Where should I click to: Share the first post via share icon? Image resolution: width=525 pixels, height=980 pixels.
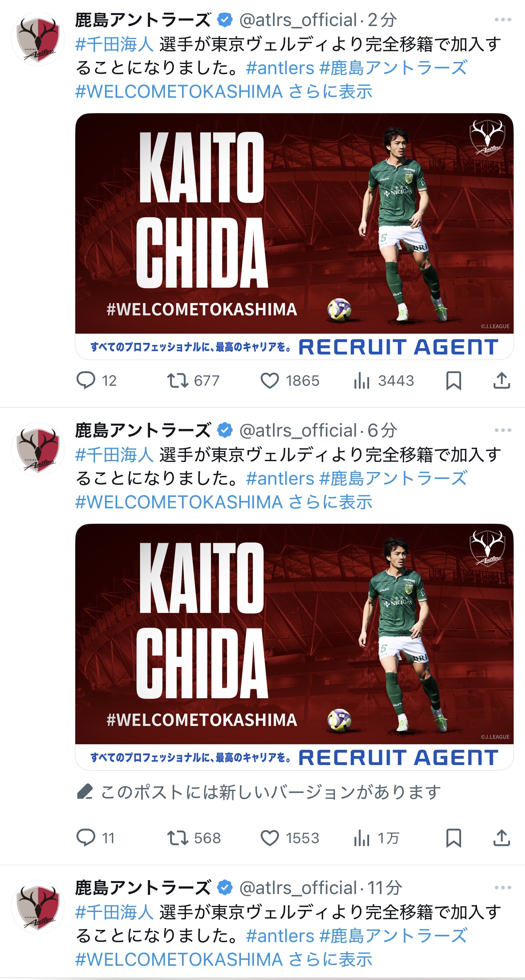coord(502,381)
